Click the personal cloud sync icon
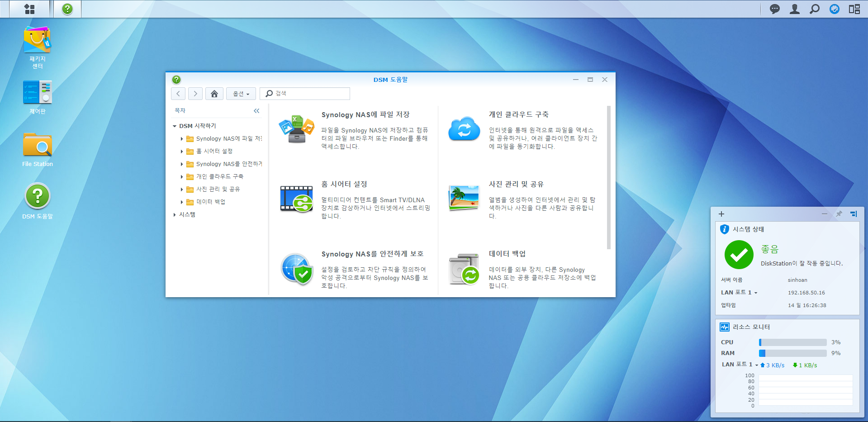Screen dimensions: 868x422 click(464, 129)
